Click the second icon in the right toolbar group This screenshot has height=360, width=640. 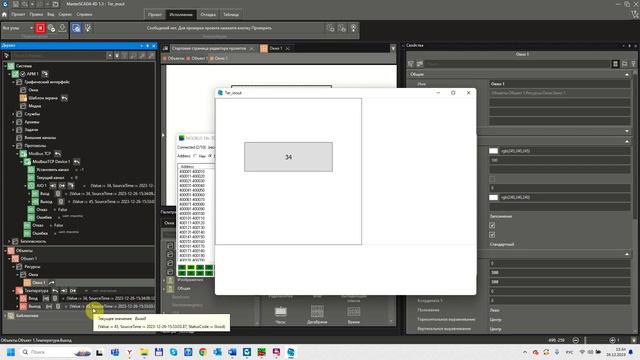point(342,28)
